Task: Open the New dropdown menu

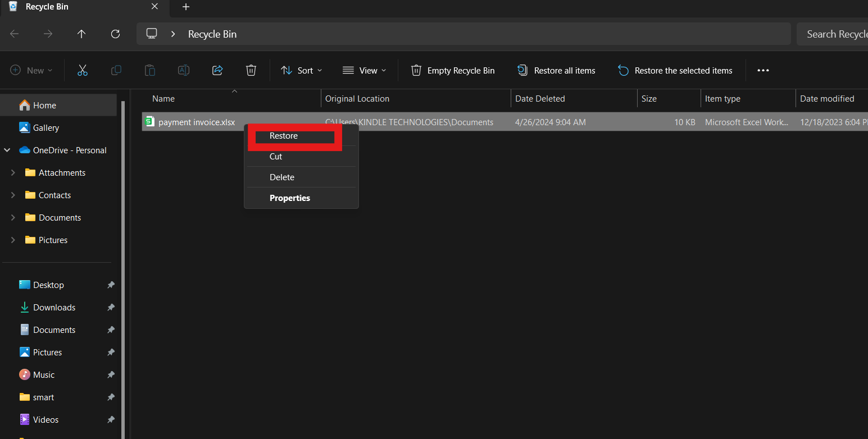Action: pos(31,70)
